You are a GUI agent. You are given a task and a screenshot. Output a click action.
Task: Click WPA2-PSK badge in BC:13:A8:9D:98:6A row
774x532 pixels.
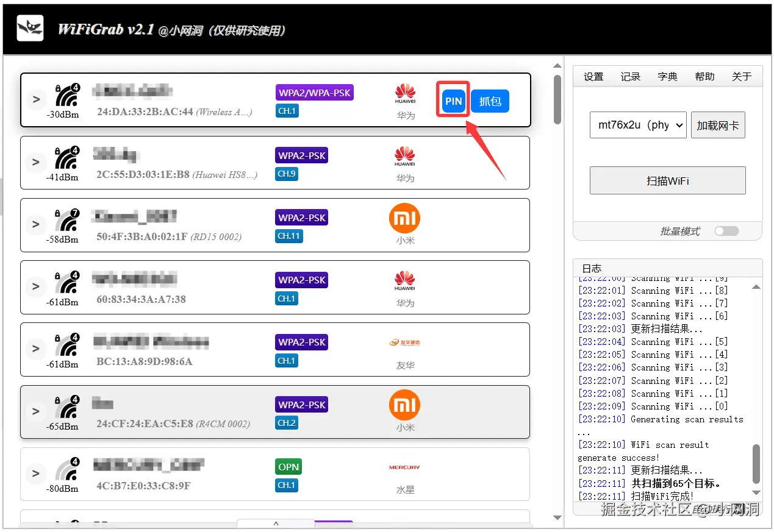click(302, 342)
